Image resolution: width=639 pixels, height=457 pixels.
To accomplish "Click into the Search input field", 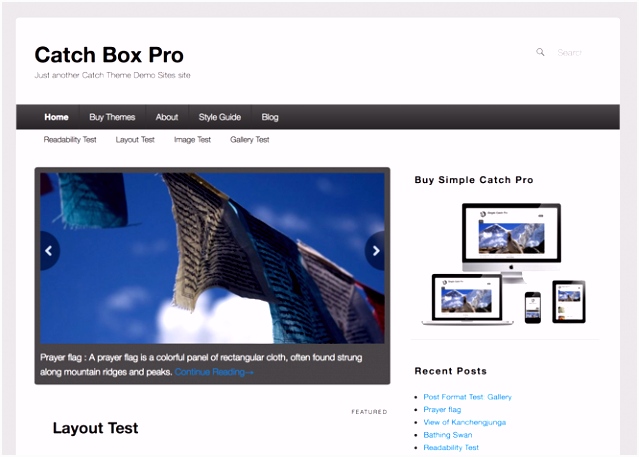I will click(x=570, y=53).
